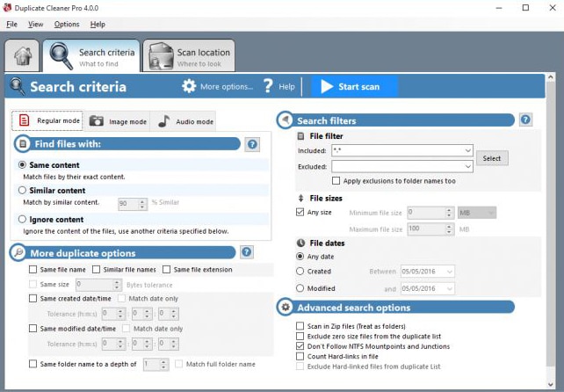The image size is (564, 392).
Task: Open the Home tab house icon
Action: tap(22, 56)
